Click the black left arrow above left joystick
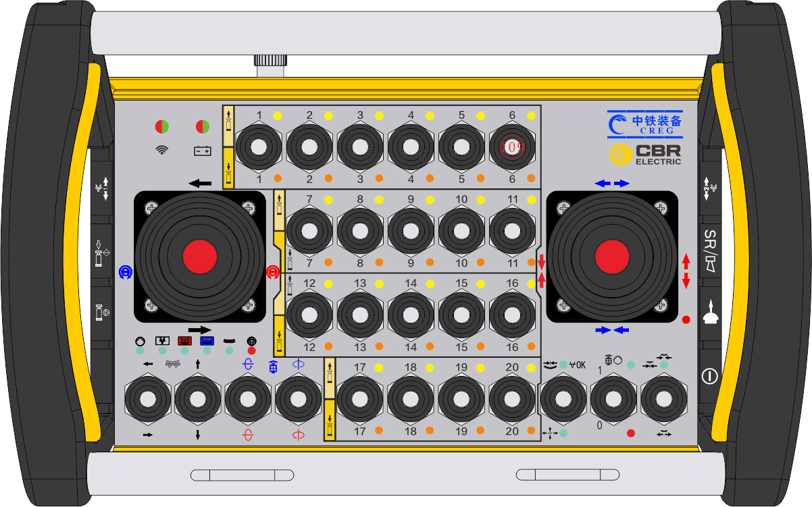This screenshot has width=812, height=507. (200, 183)
